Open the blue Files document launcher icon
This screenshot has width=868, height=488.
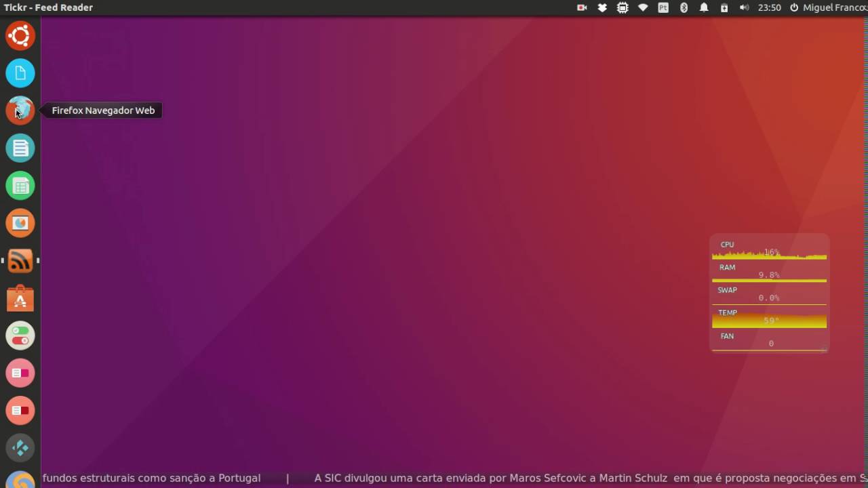tap(20, 73)
